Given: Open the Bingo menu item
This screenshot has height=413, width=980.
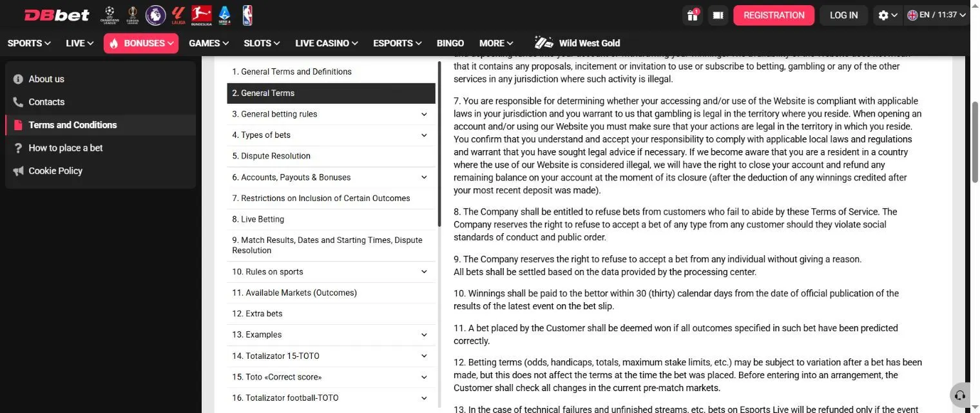Looking at the screenshot, I should tap(450, 43).
